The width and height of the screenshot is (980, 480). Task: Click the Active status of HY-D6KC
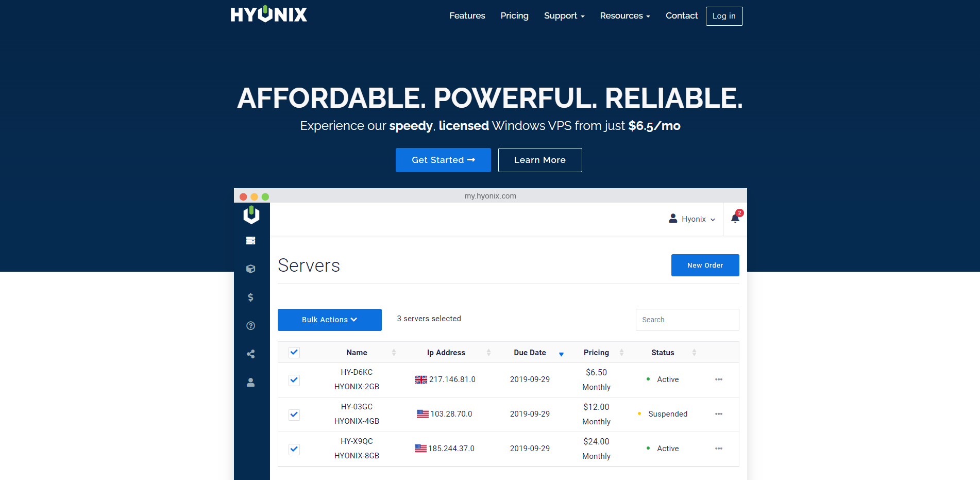[668, 379]
